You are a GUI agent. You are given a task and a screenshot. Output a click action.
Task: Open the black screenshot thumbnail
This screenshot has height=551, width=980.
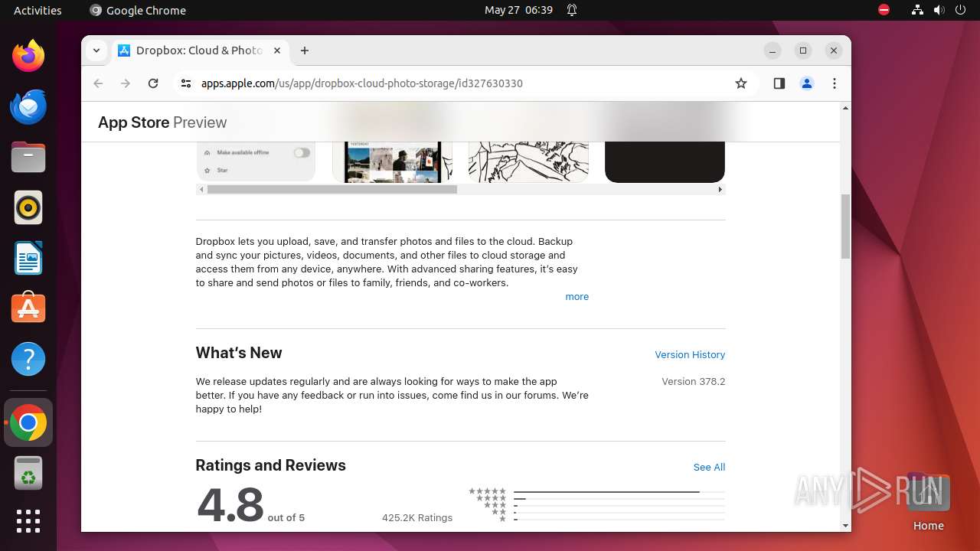[665, 161]
